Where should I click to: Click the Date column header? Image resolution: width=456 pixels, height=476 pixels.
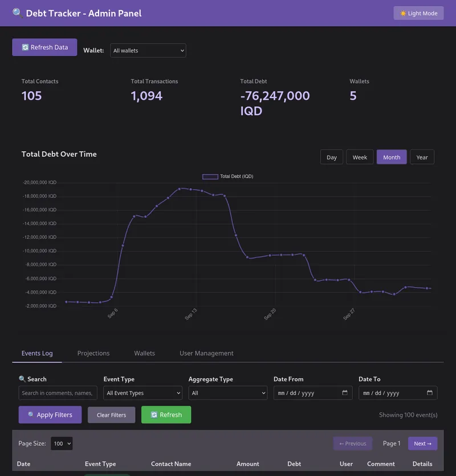pyautogui.click(x=23, y=464)
